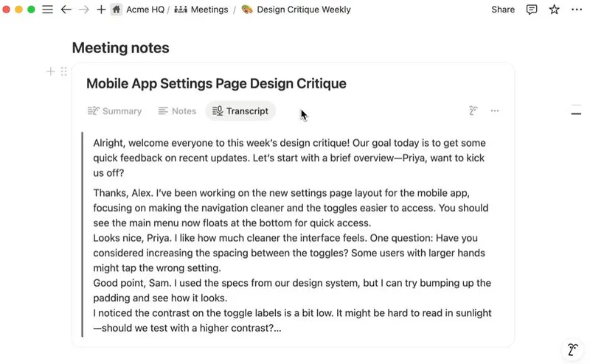
Task: Open a new tab with plus icon
Action: (x=101, y=10)
